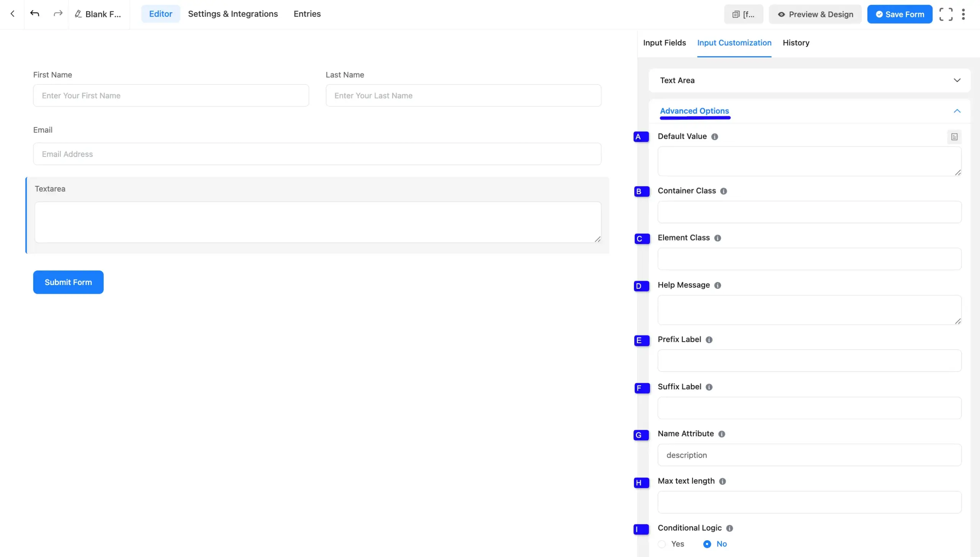This screenshot has height=557, width=980.
Task: Open Preview & Design
Action: tap(815, 14)
